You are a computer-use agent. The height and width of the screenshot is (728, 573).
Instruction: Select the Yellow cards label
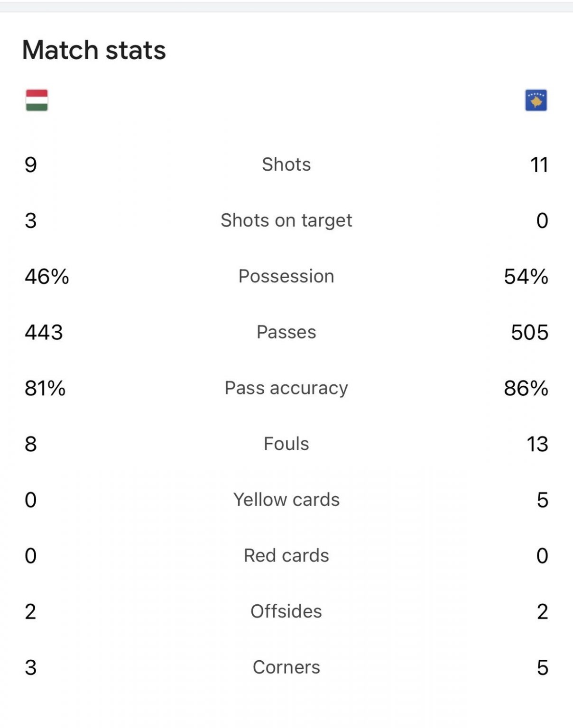pos(286,500)
